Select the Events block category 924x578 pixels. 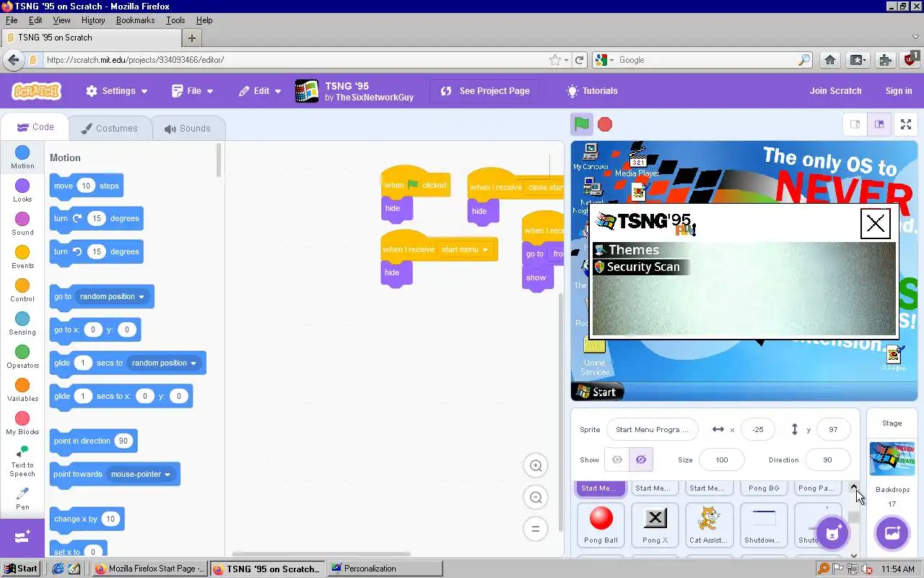pos(22,257)
